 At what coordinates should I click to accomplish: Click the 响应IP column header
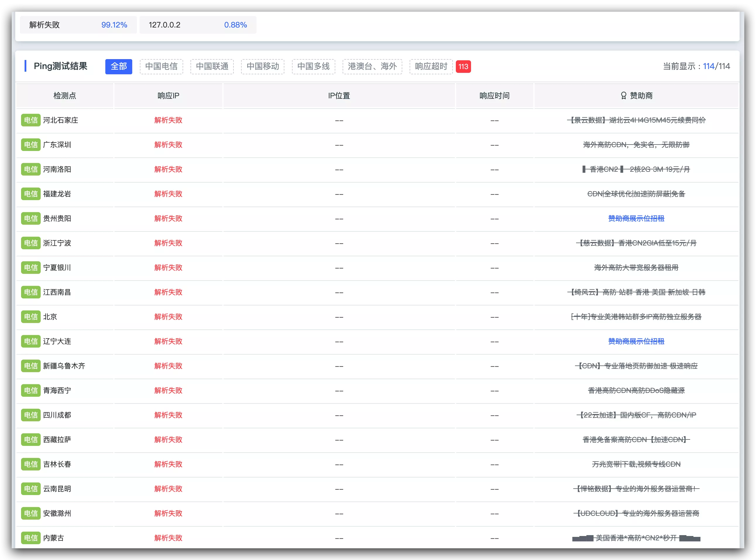tap(168, 96)
